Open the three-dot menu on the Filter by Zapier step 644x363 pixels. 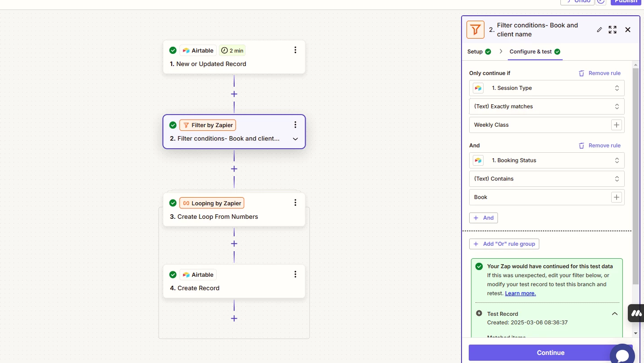click(x=295, y=124)
